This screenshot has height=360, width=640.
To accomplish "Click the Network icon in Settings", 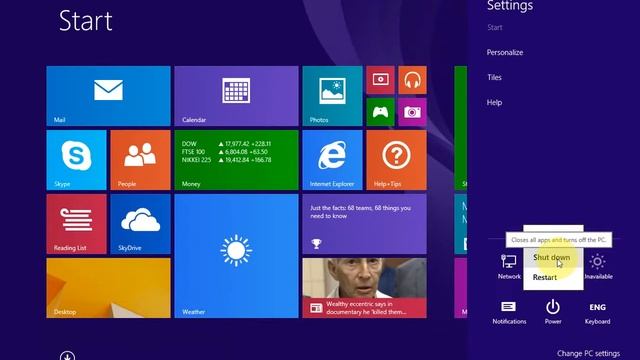I will pyautogui.click(x=509, y=266).
